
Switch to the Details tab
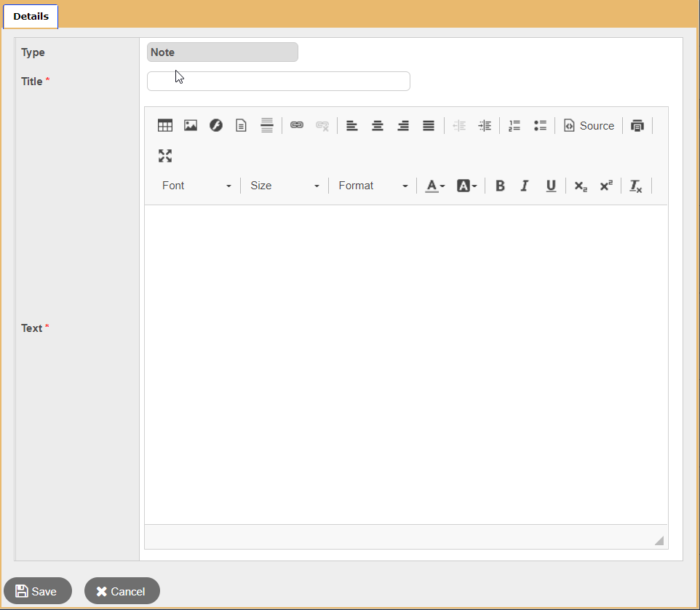30,16
